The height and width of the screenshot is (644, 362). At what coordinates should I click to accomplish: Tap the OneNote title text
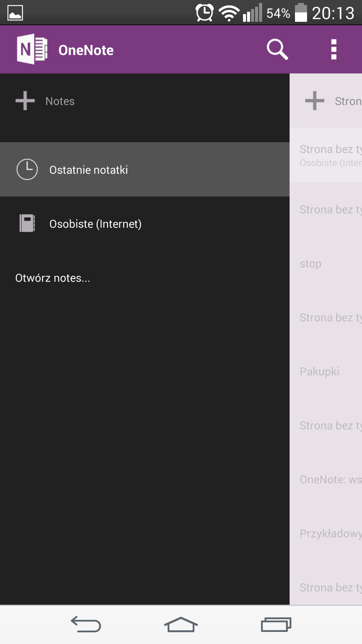pyautogui.click(x=86, y=50)
